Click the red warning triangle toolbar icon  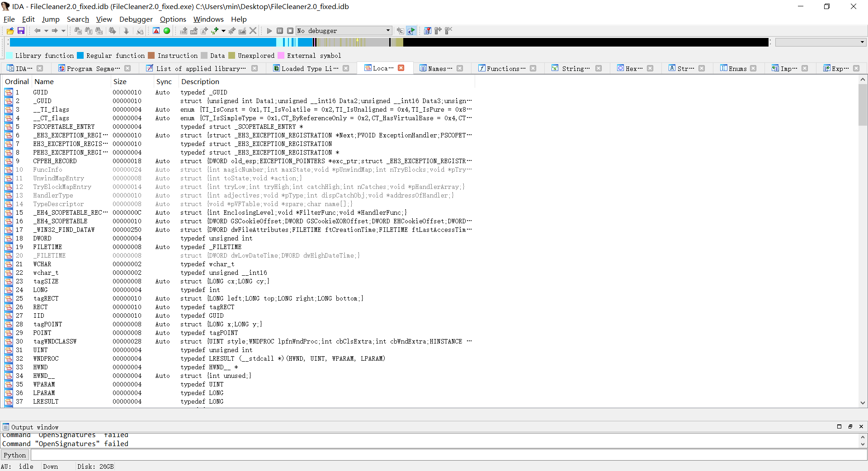[x=156, y=31]
